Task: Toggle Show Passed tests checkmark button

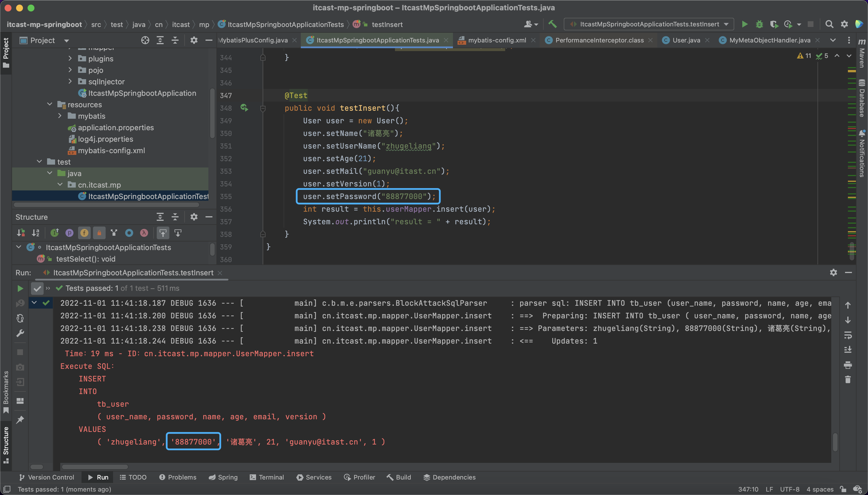Action: coord(37,289)
